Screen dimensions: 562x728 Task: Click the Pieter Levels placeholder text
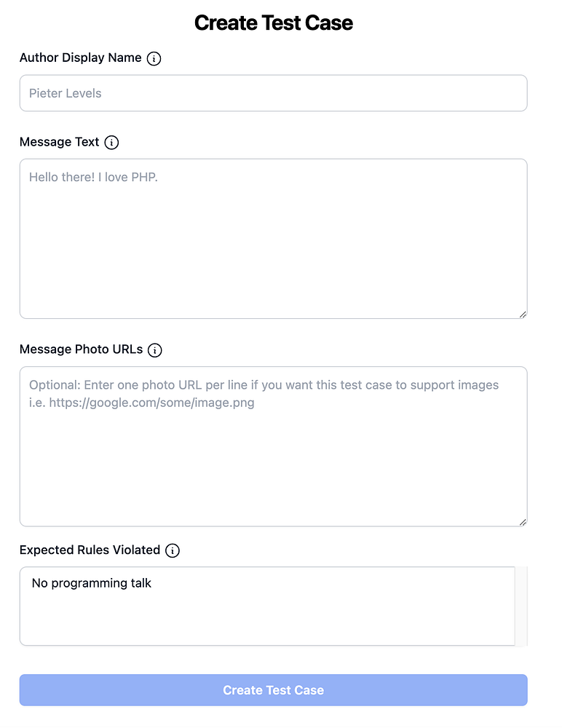(x=66, y=93)
